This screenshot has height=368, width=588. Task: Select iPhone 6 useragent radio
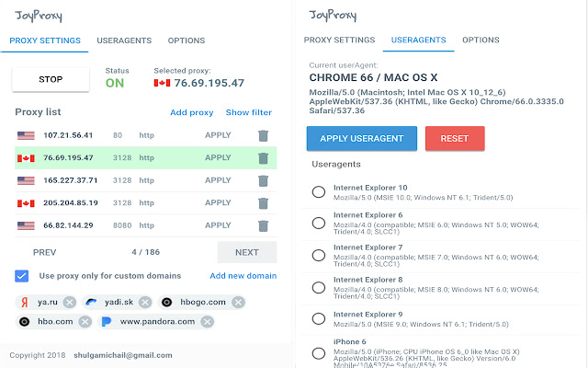click(x=319, y=353)
